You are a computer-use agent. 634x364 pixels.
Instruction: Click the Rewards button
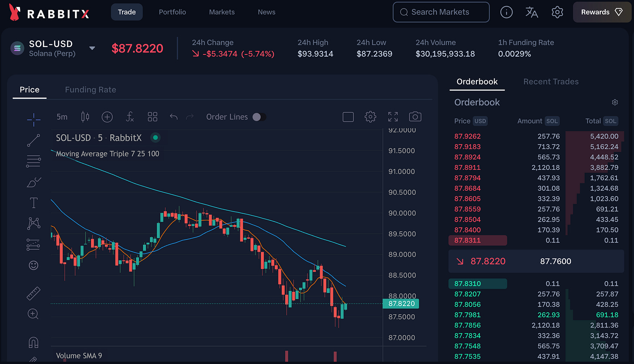[602, 12]
